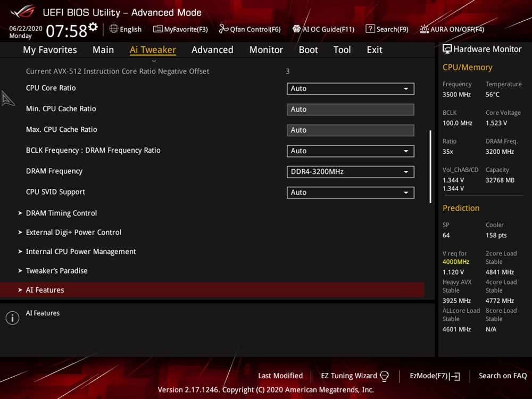Expand External Digi+ Power Control submenu

coord(70,232)
